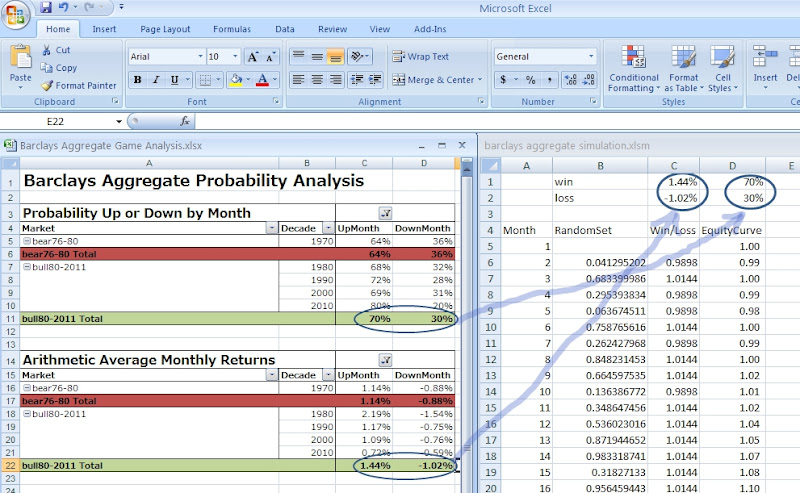The height and width of the screenshot is (493, 800).
Task: Align text left
Action: point(298,80)
